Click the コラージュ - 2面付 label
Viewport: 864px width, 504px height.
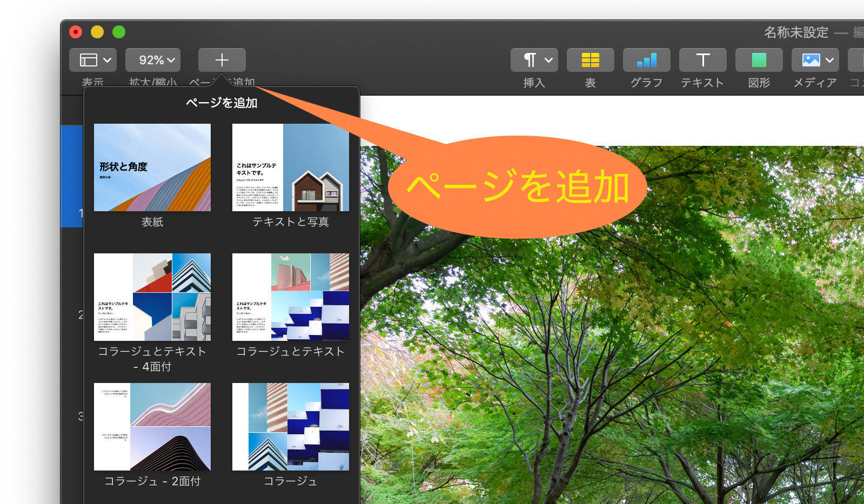152,481
